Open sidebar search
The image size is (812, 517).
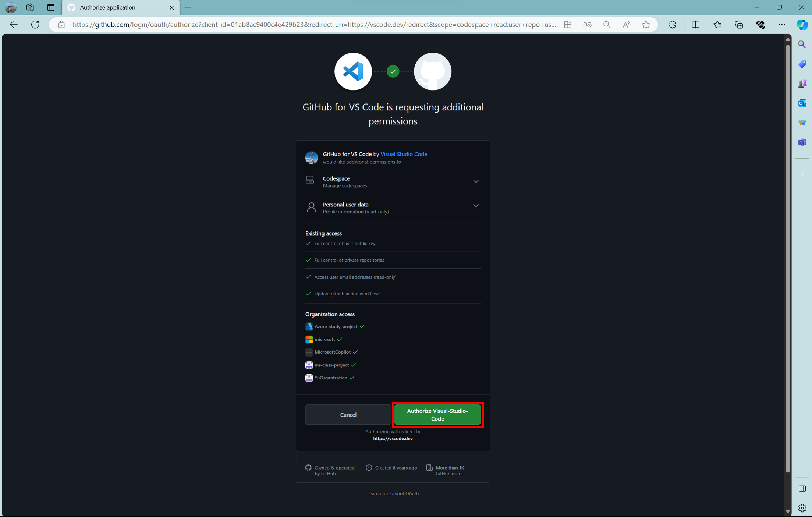tap(802, 44)
